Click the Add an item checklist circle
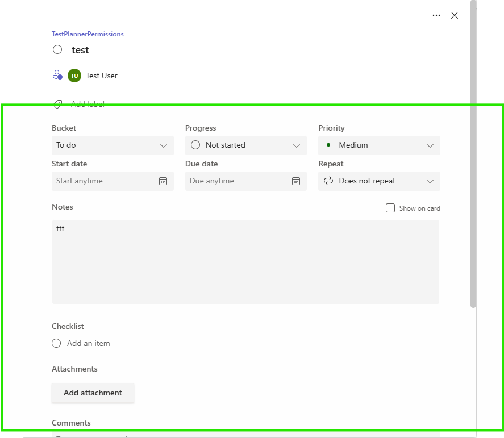The image size is (504, 438). coord(56,343)
